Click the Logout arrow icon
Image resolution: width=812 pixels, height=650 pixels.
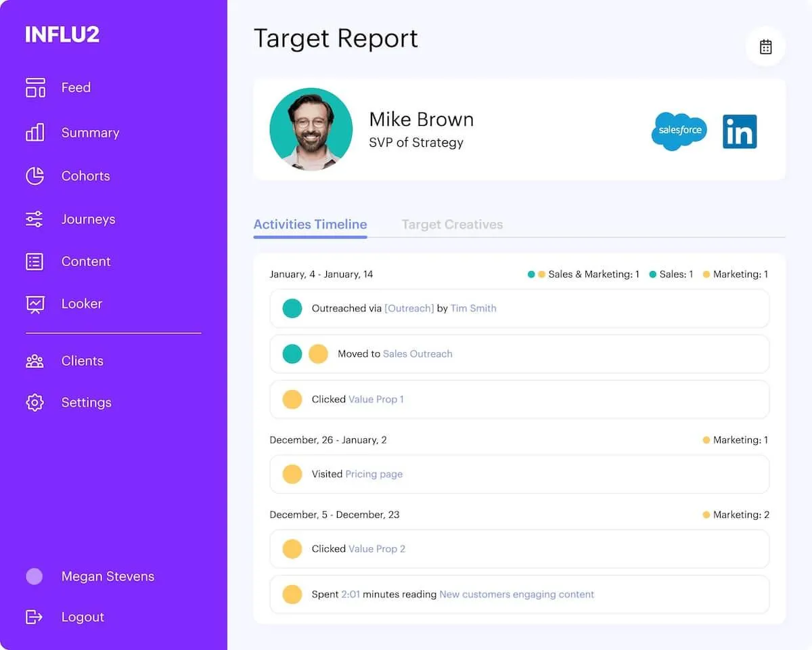[34, 617]
